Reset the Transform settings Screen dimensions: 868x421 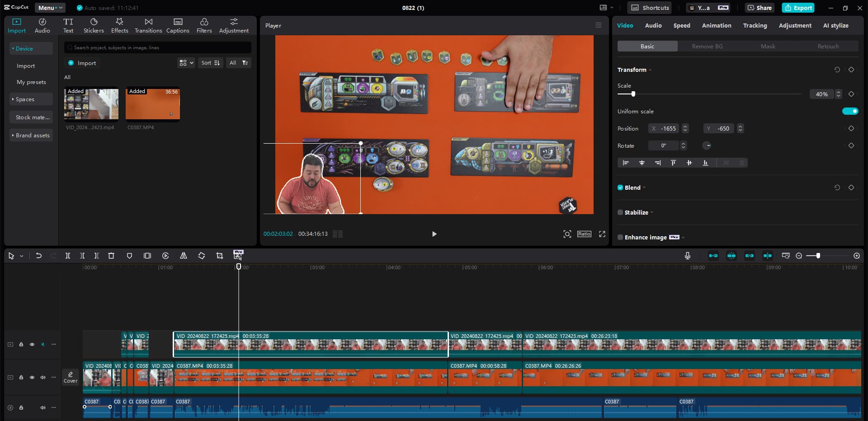[x=837, y=70]
